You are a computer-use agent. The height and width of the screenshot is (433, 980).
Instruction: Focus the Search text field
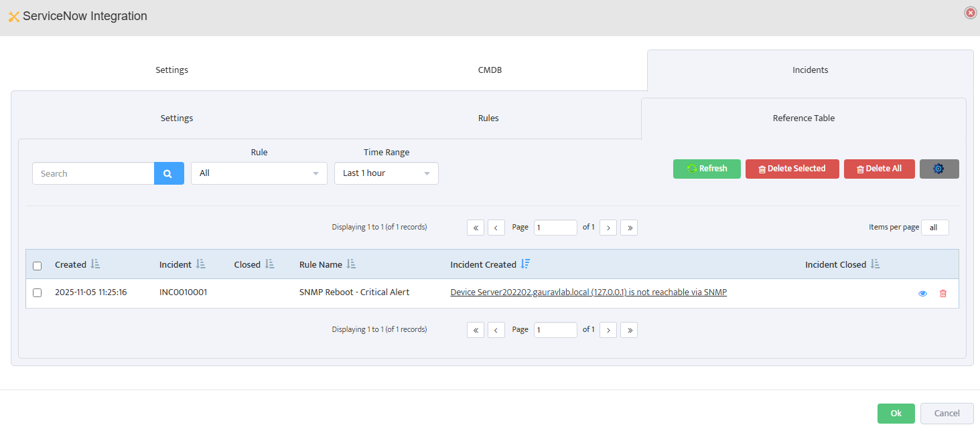click(94, 173)
